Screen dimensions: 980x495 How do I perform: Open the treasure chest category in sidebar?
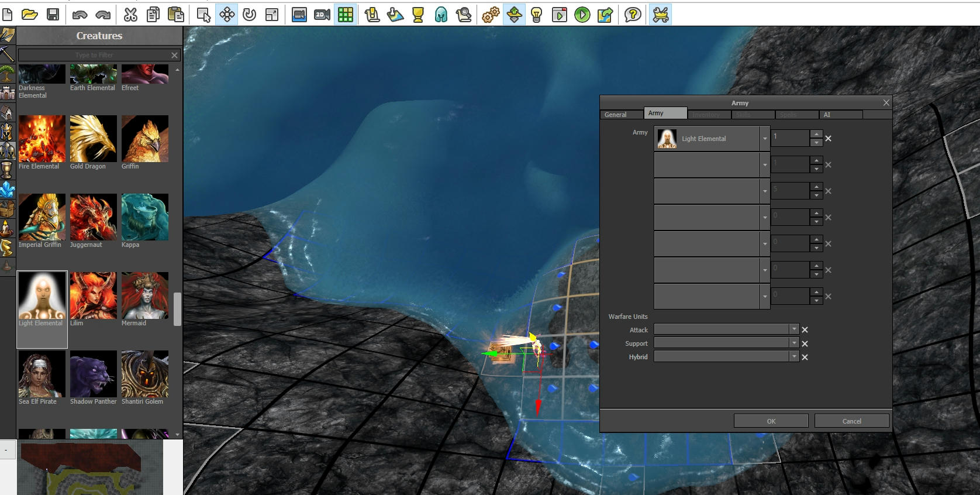[x=7, y=208]
